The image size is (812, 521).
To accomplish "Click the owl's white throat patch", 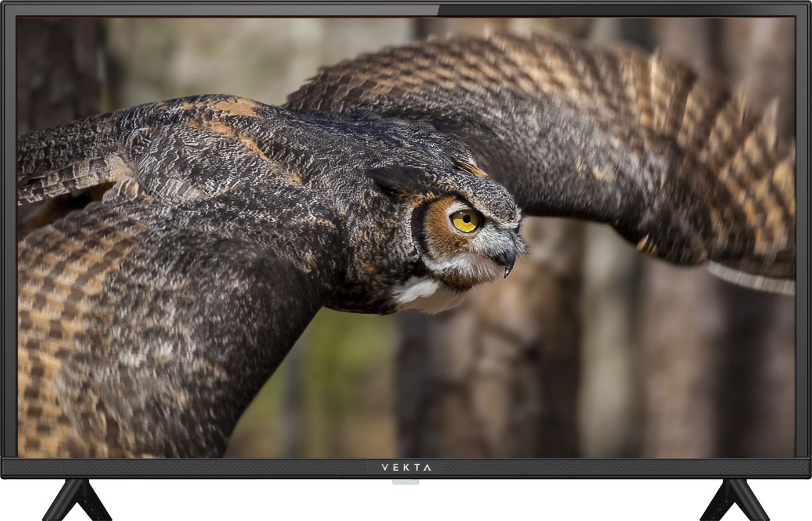I will point(416,290).
